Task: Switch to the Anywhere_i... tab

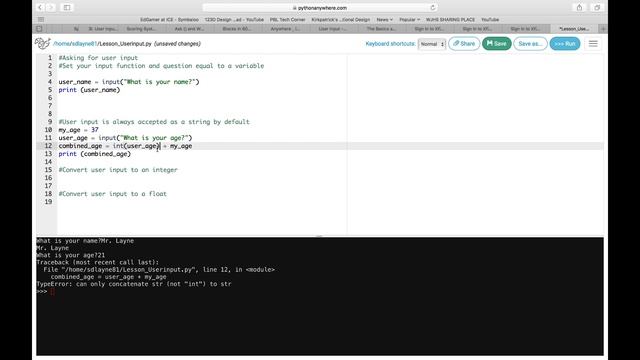Action: 284,29
